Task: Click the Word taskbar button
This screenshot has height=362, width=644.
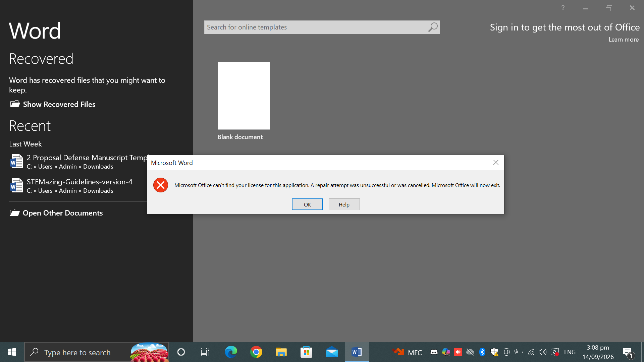Action: pos(357,352)
